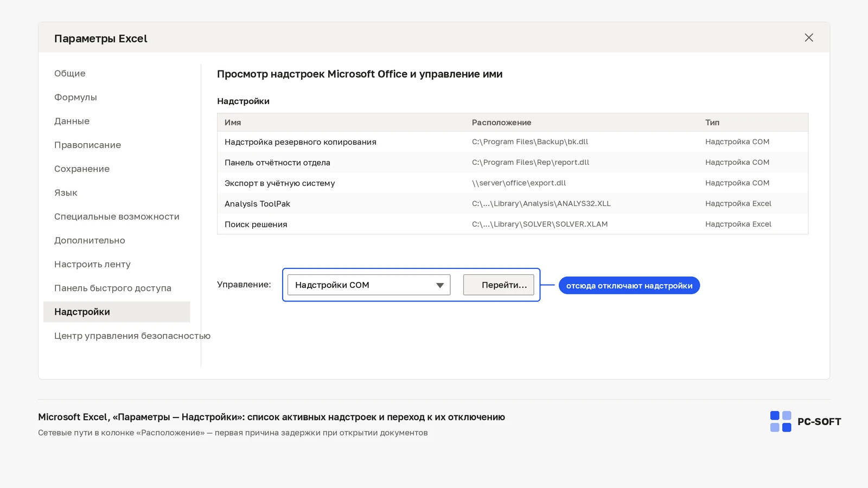This screenshot has height=488, width=868.
Task: Click the \\server\office\export.dll location
Action: pos(519,183)
